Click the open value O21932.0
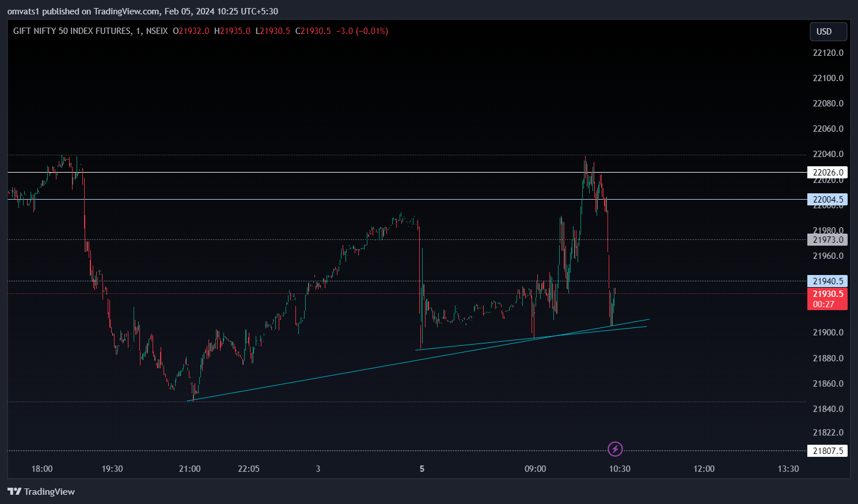 [x=191, y=31]
